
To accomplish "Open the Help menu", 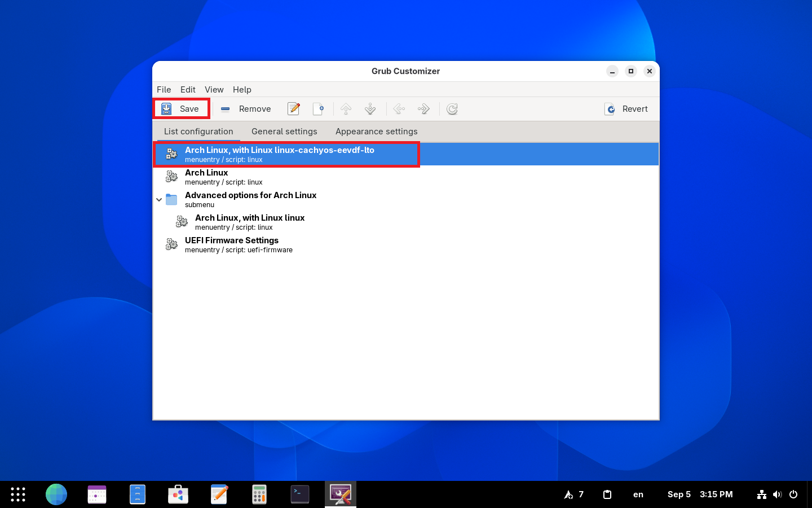I will coord(242,90).
